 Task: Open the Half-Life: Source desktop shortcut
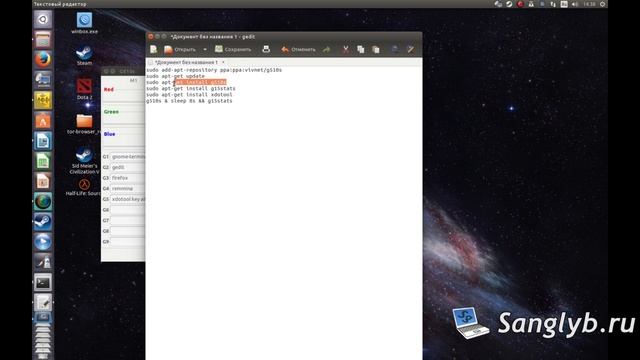(x=84, y=187)
